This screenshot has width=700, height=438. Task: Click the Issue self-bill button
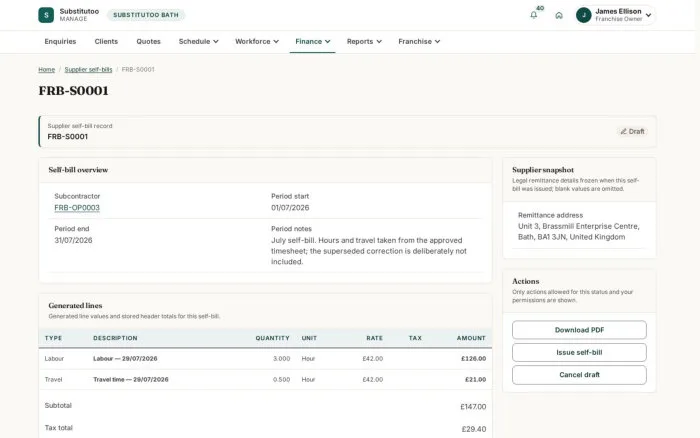click(579, 352)
